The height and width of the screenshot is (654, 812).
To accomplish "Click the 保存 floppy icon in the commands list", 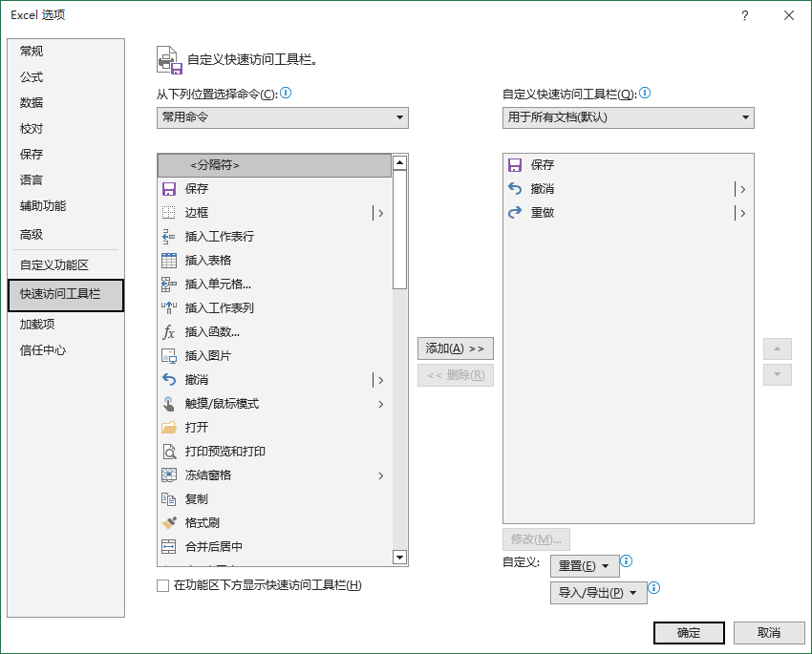I will click(169, 189).
